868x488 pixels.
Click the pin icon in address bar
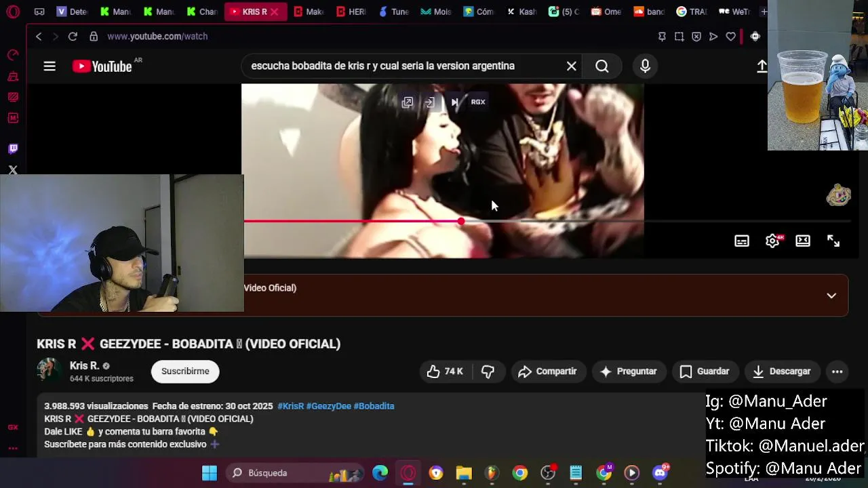662,37
